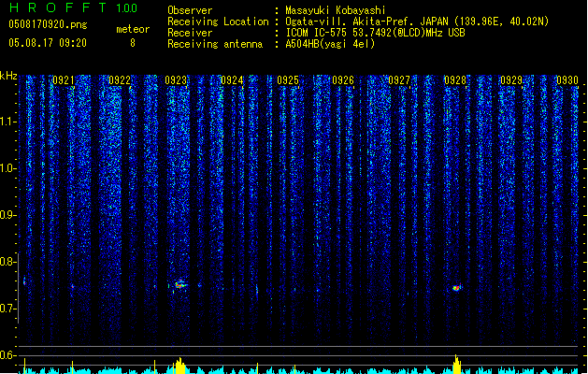Click the tall yellow power peak below 0923

(180, 366)
